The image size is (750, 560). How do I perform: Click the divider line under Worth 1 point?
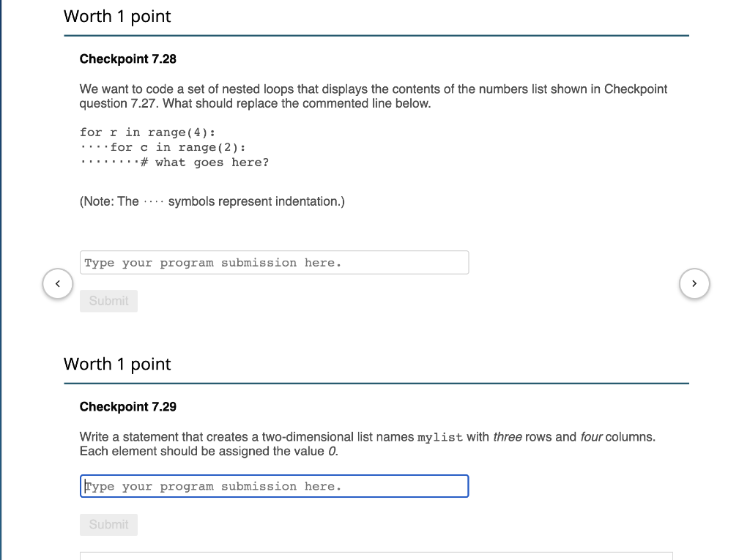pos(376,34)
